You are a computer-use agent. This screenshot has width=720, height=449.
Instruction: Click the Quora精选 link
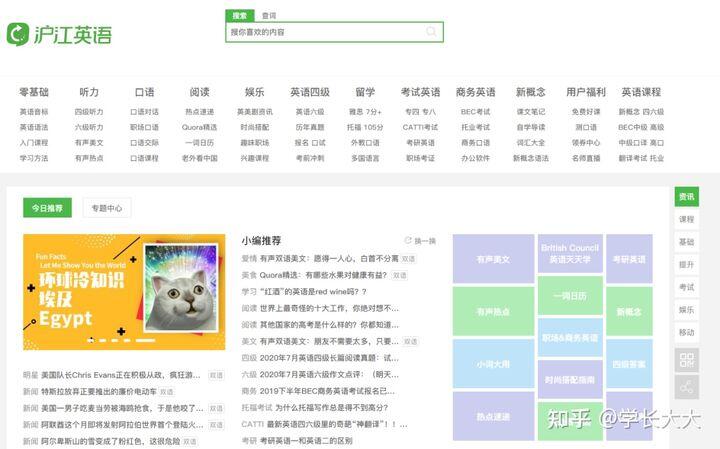[199, 127]
